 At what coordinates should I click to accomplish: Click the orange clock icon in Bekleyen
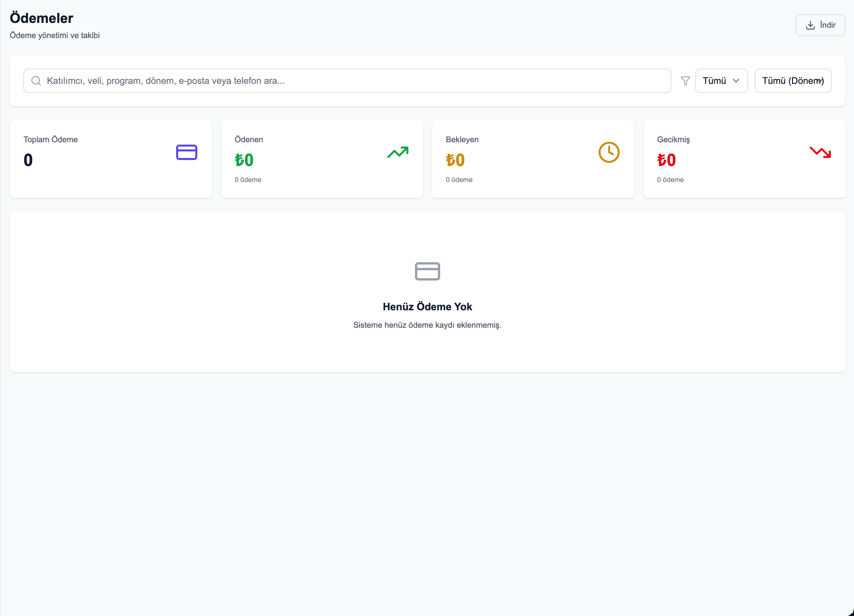point(609,152)
